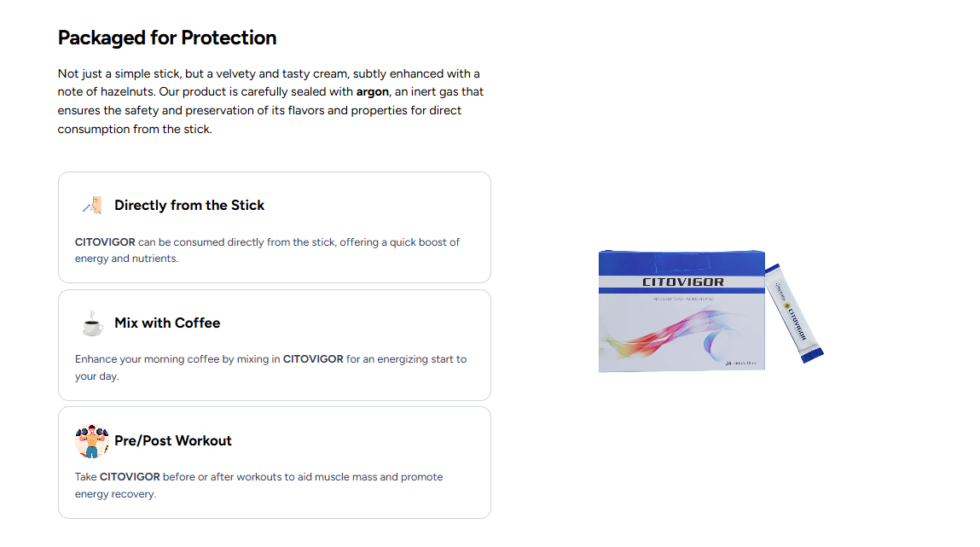Viewport: 980px width, 547px height.
Task: Click bold CITOVIGOR in the stick card text
Action: pyautogui.click(x=105, y=242)
